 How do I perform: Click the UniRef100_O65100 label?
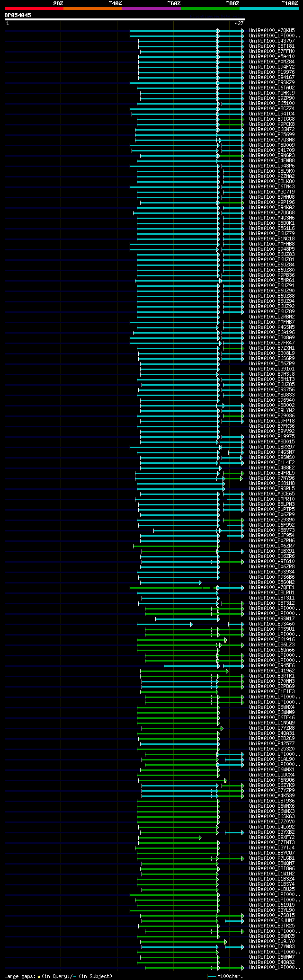click(272, 103)
